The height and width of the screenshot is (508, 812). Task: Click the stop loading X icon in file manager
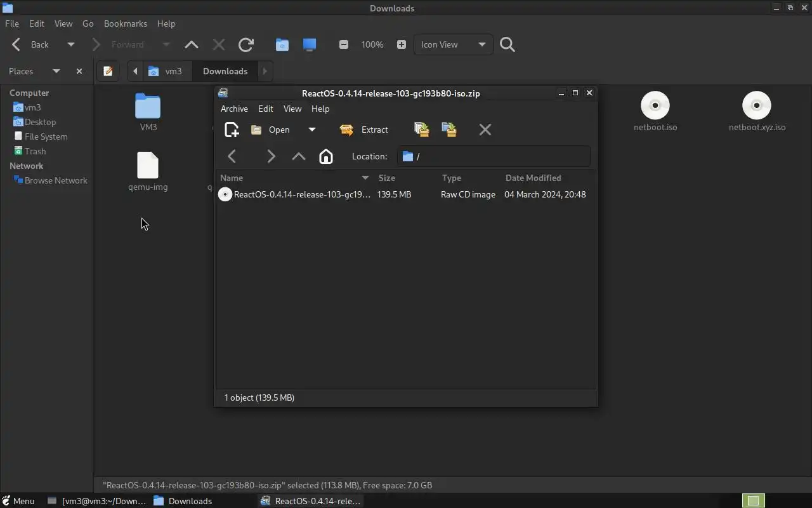(x=219, y=44)
